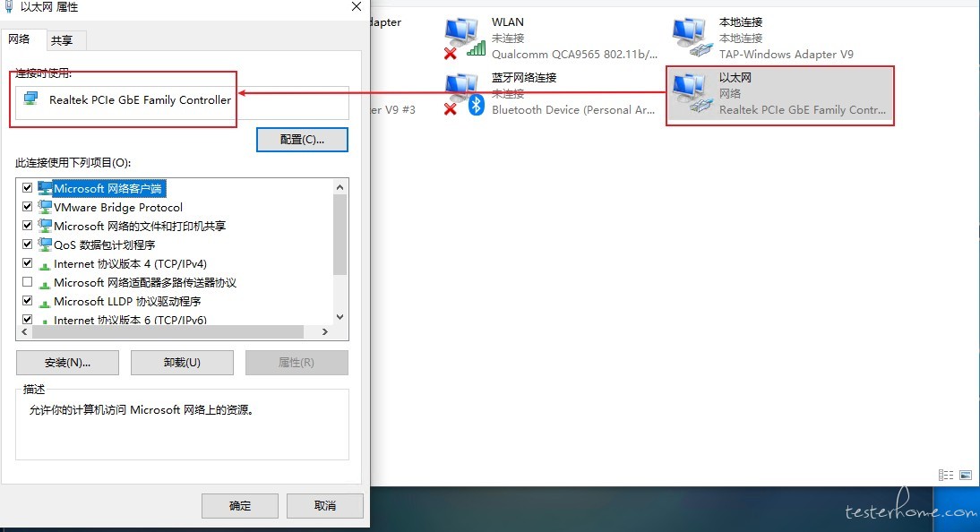Close the 以太网 属性 dialog

[x=357, y=6]
